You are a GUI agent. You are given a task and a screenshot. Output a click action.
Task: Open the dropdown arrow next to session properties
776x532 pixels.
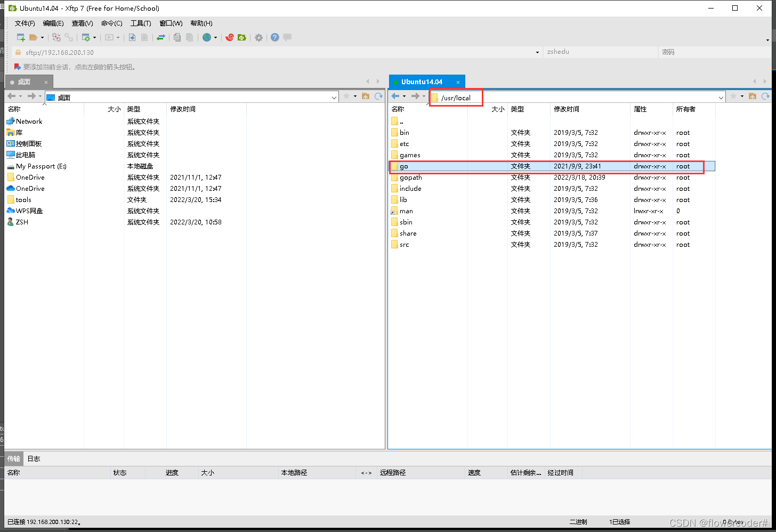point(94,38)
